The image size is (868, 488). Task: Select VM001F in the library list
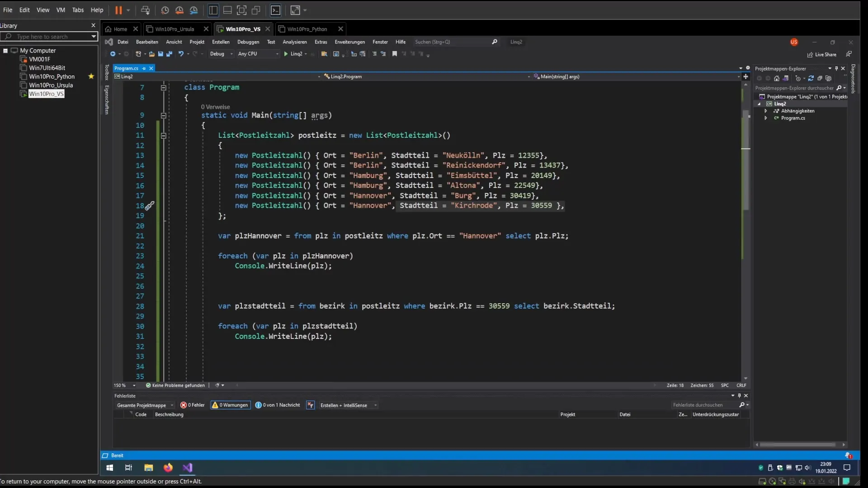pyautogui.click(x=39, y=59)
